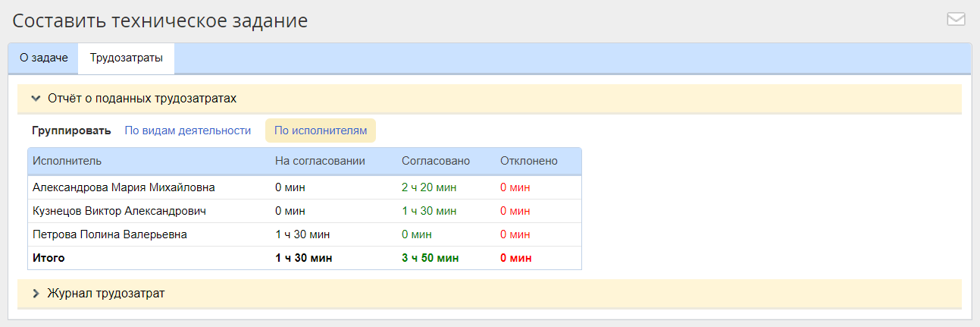This screenshot has height=327, width=980.
Task: Click total pending value in Итого row
Action: pos(304,258)
